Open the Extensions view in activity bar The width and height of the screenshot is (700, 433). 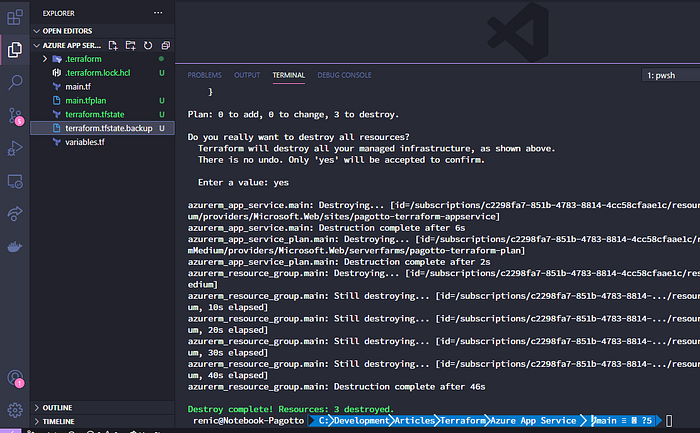tap(15, 17)
